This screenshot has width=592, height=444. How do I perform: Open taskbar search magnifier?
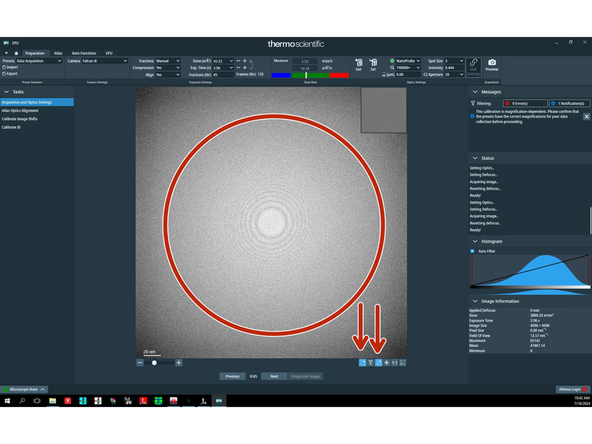22,401
